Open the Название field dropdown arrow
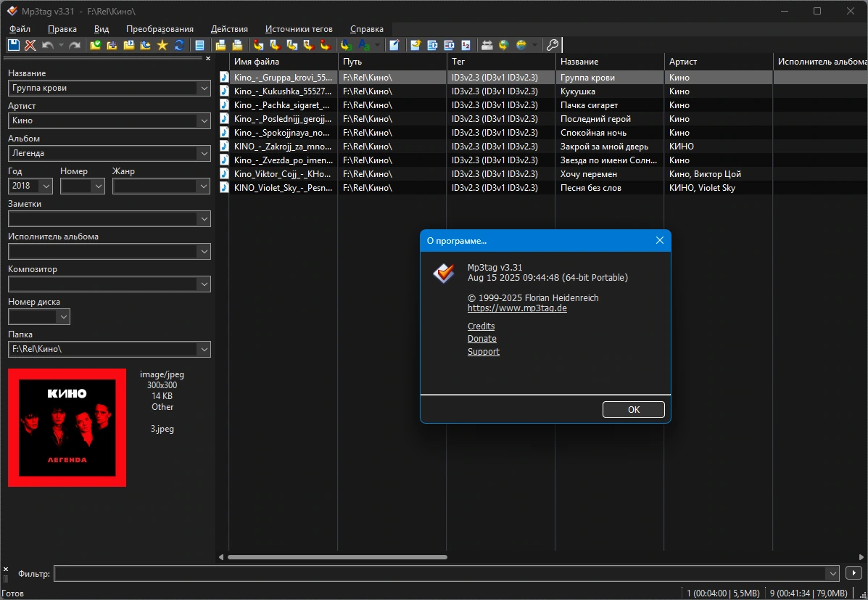Viewport: 868px width, 600px height. [x=204, y=88]
